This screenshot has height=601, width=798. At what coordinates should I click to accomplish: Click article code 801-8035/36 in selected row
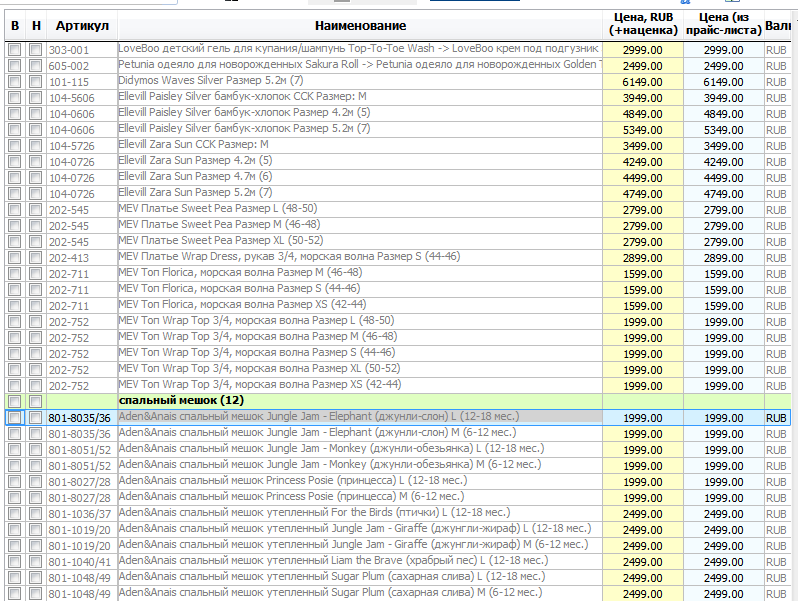click(x=79, y=418)
